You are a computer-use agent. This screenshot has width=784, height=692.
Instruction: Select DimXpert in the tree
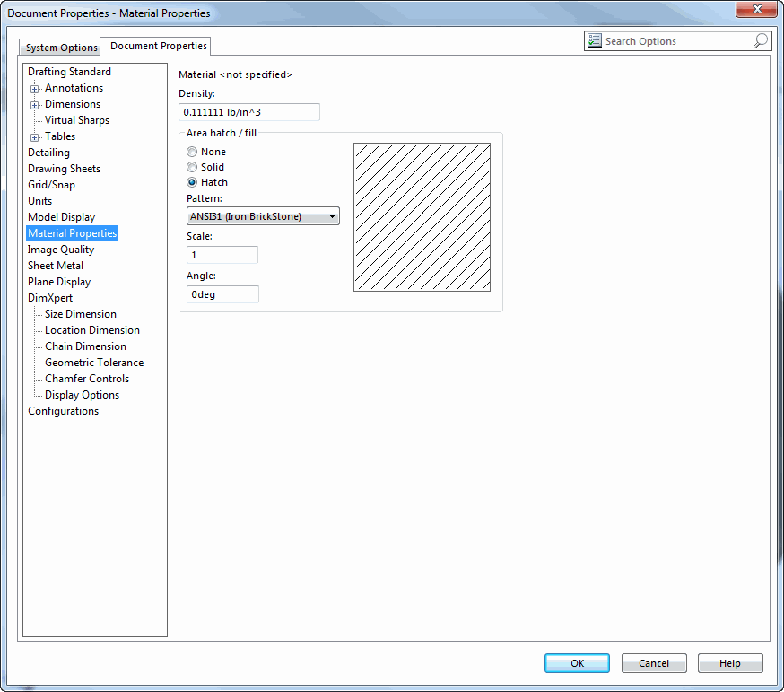click(x=50, y=298)
